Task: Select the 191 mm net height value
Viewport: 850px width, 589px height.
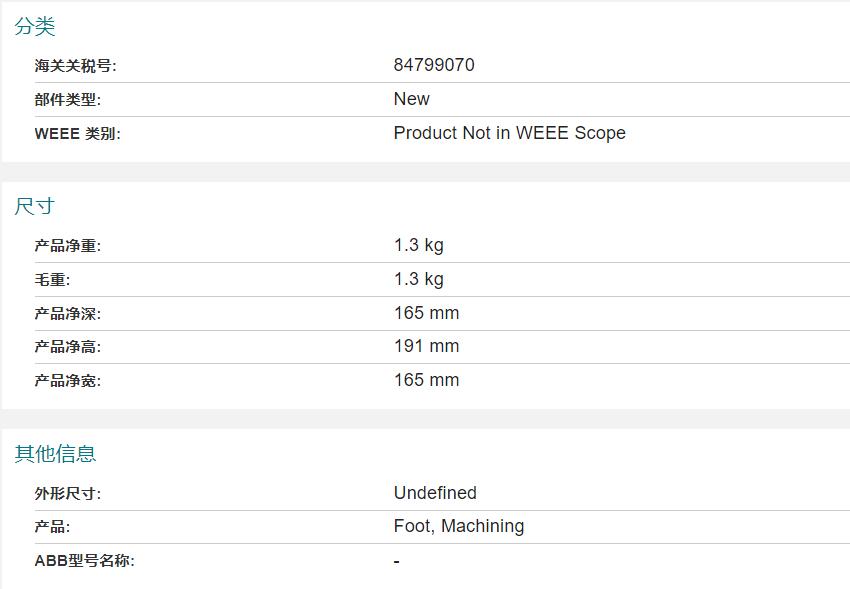Action: 426,346
